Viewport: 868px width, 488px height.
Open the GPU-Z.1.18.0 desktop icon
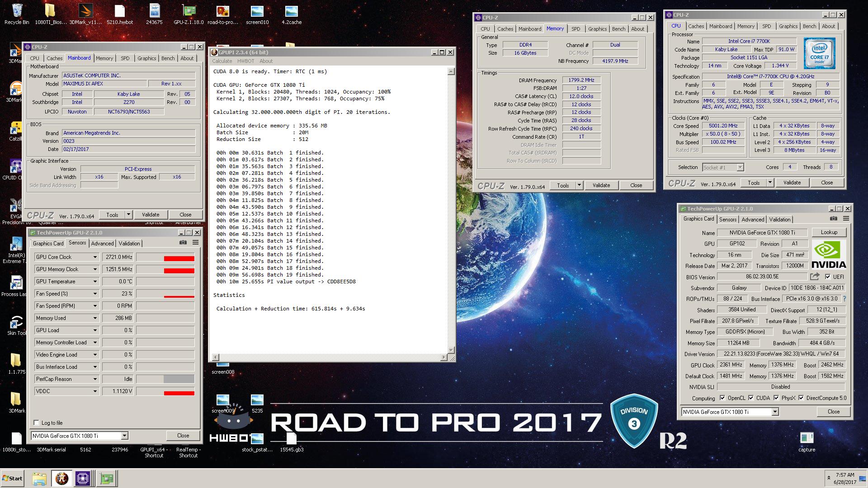[189, 14]
